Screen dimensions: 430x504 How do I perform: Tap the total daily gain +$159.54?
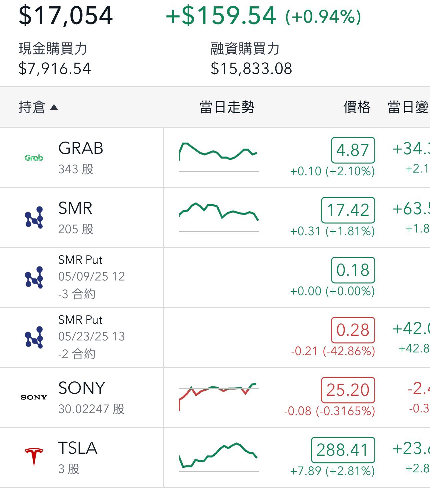click(221, 15)
